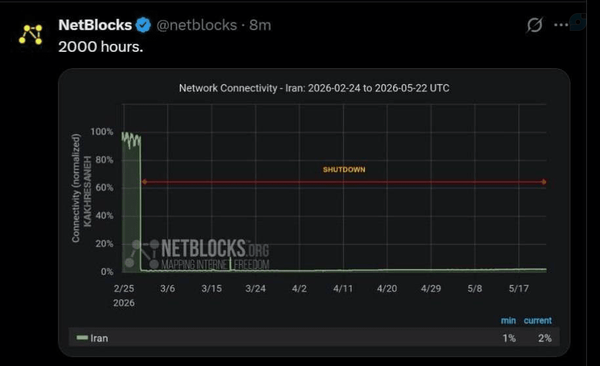Click the partial blue icon at top right
The width and height of the screenshot is (600, 366).
click(578, 22)
